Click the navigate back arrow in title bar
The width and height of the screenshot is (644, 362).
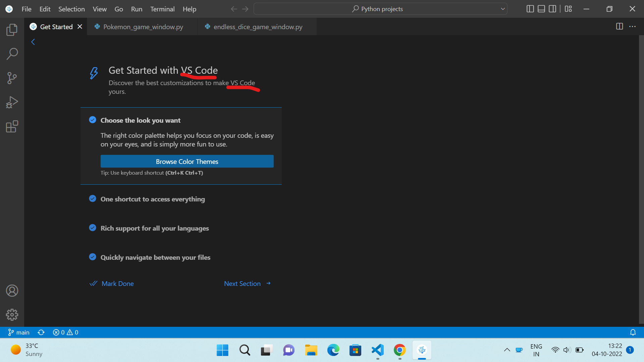[x=234, y=9]
